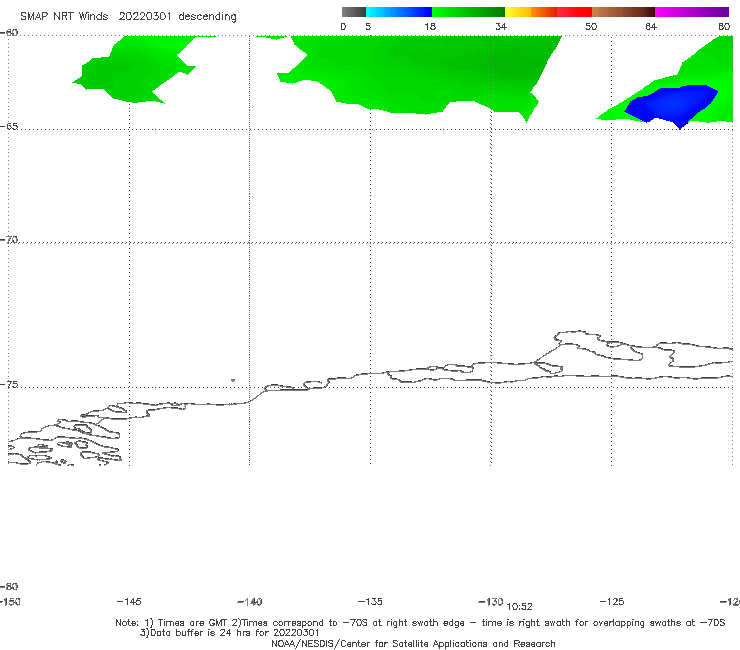Click the longitude label -130
The width and height of the screenshot is (740, 650).
[x=491, y=601]
